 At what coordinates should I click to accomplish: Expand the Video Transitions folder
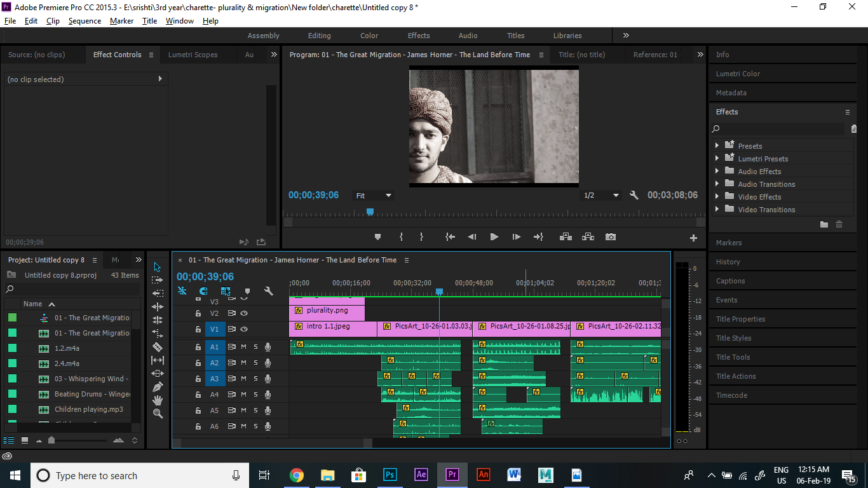pos(717,209)
